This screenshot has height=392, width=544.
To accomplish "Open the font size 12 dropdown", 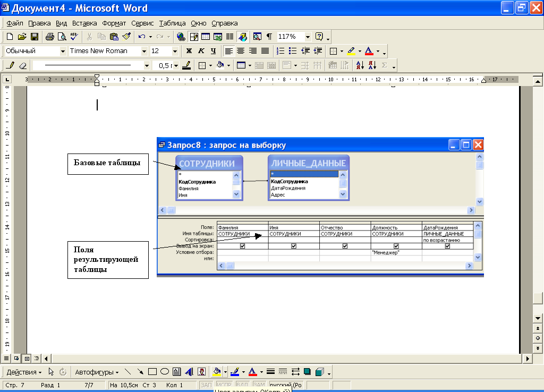I will coord(175,51).
